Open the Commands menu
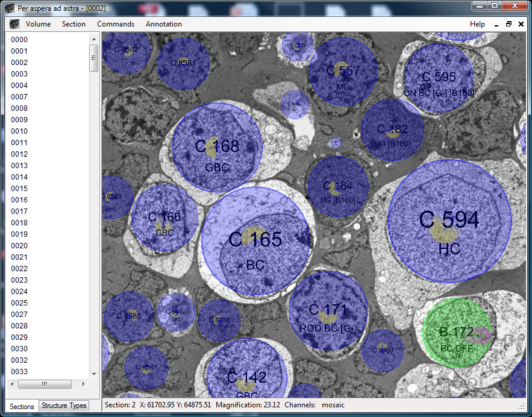Image resolution: width=532 pixels, height=417 pixels. pos(116,24)
